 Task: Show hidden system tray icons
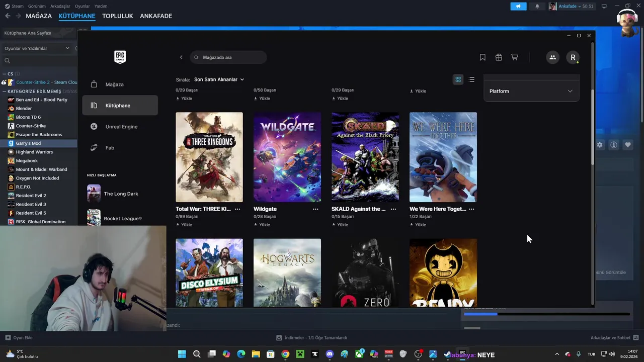click(556, 354)
